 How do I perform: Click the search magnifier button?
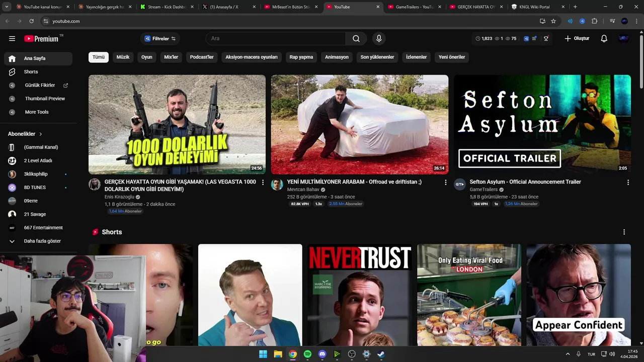356,39
